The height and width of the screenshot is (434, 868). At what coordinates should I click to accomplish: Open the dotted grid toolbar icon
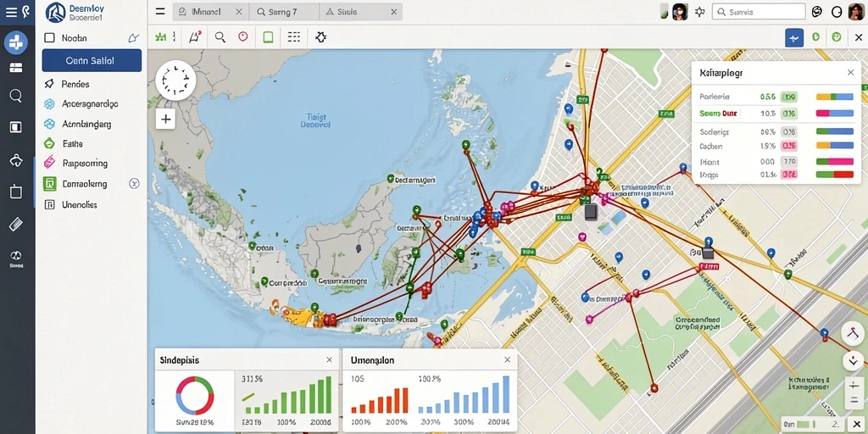294,37
